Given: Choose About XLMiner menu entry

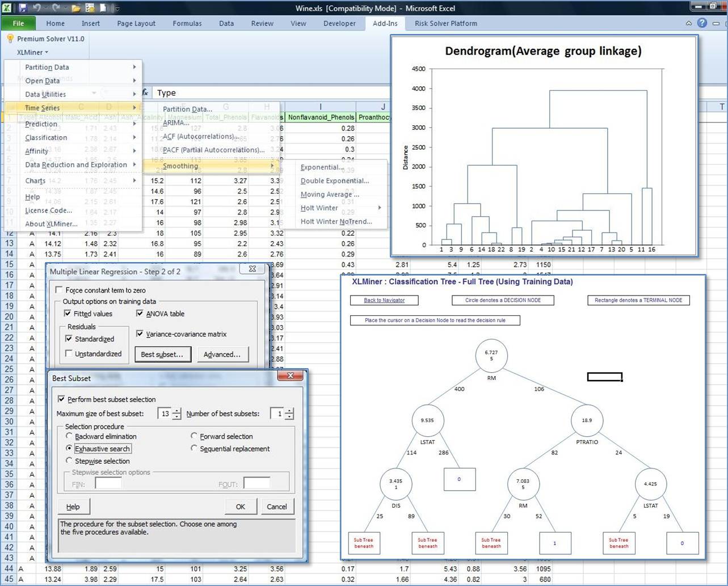Looking at the screenshot, I should pyautogui.click(x=73, y=224).
